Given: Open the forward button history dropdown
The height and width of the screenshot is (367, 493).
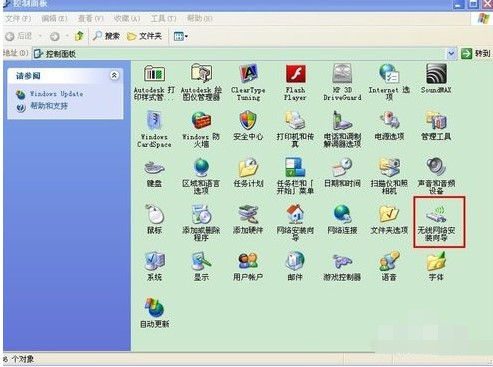Looking at the screenshot, I should point(67,36).
